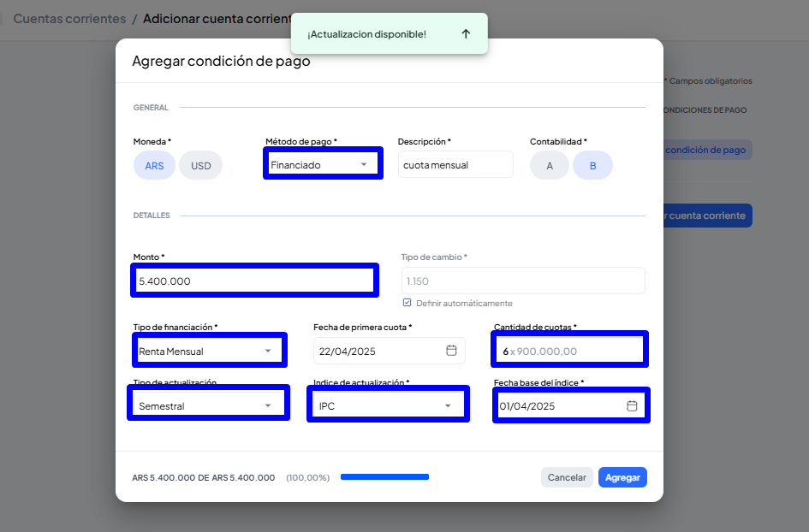Click the ¡Actualizacion disponible! notification
This screenshot has width=809, height=532.
pos(366,34)
